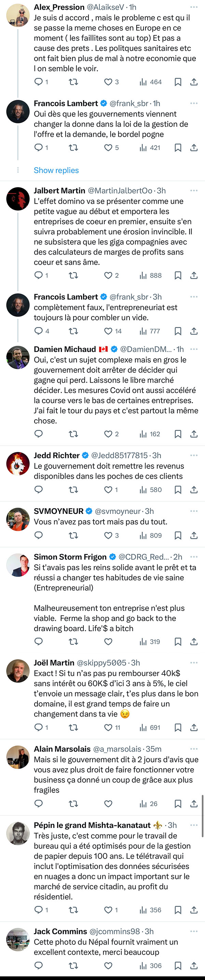Open Simon Storm Frigon's profile name
205x980 pixels.
click(70, 557)
